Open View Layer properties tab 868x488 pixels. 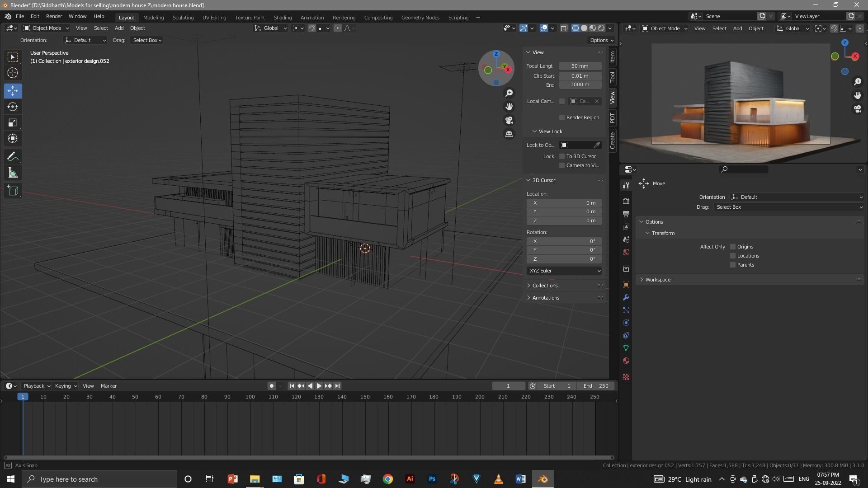626,226
